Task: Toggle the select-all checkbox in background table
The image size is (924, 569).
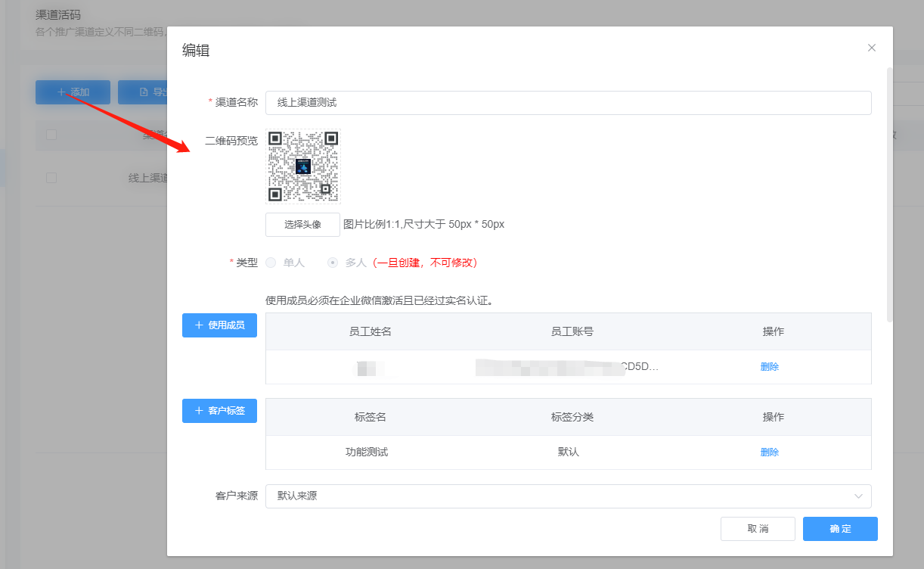Action: pos(51,135)
